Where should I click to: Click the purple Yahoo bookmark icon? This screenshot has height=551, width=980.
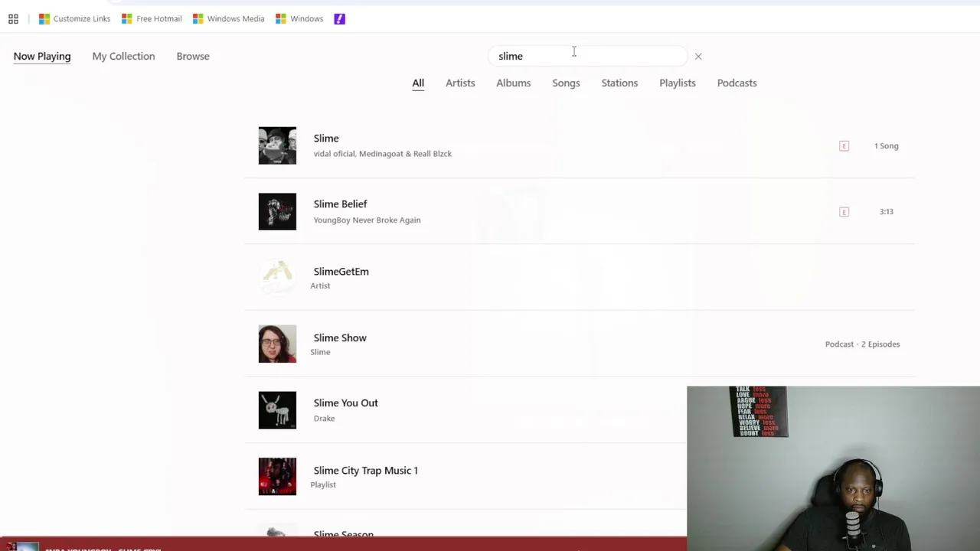340,19
